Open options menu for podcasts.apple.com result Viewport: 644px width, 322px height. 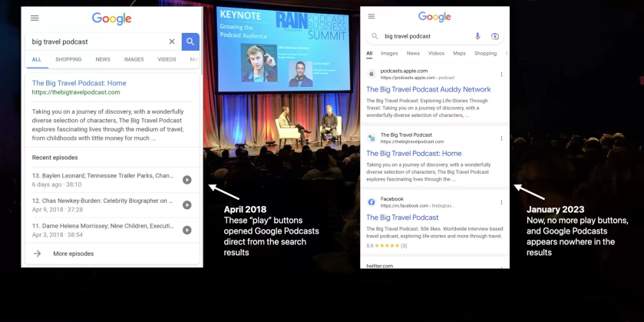pos(501,75)
